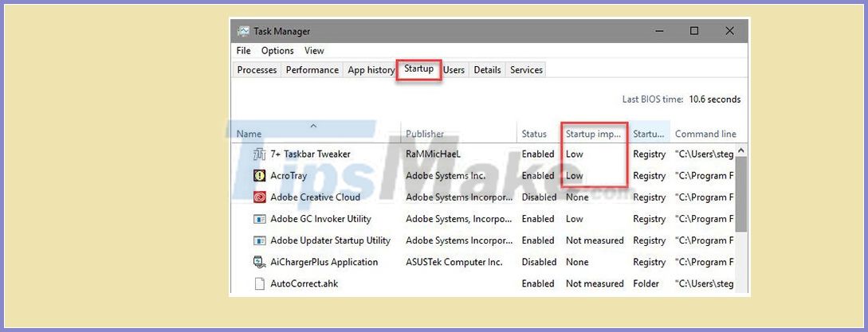Screen dimensions: 868x332
Task: Click the Adobe Creative Cloud red icon
Action: [260, 197]
